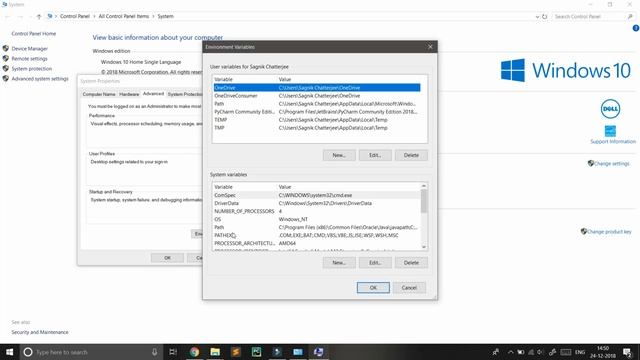Open the touch keyboard tray icon
640x360 pixels.
[565, 352]
